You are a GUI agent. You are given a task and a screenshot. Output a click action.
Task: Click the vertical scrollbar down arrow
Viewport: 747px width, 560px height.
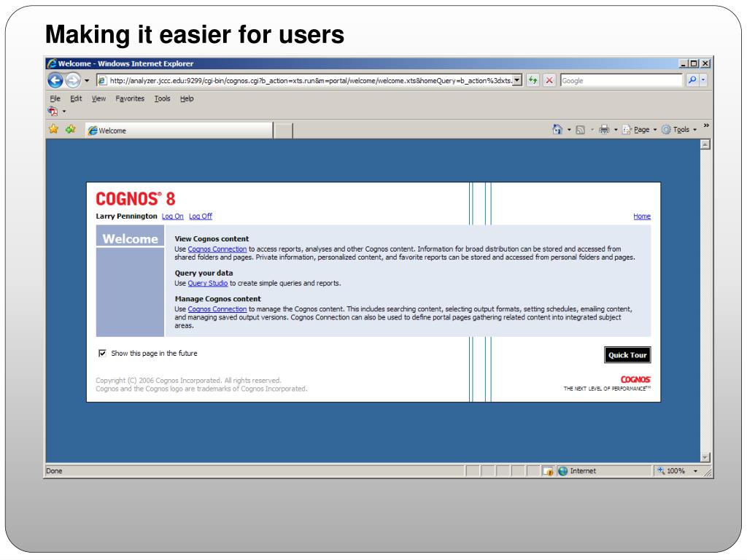[x=705, y=457]
